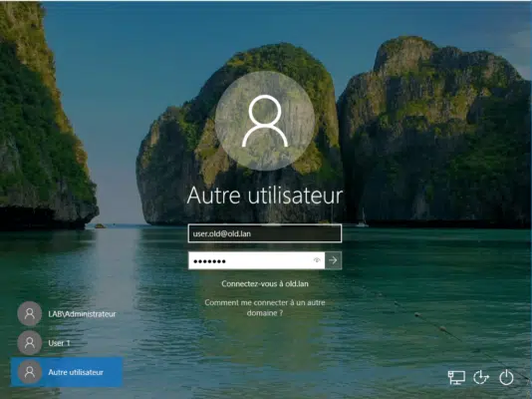
Task: Click the User 1 avatar icon
Action: (x=30, y=343)
